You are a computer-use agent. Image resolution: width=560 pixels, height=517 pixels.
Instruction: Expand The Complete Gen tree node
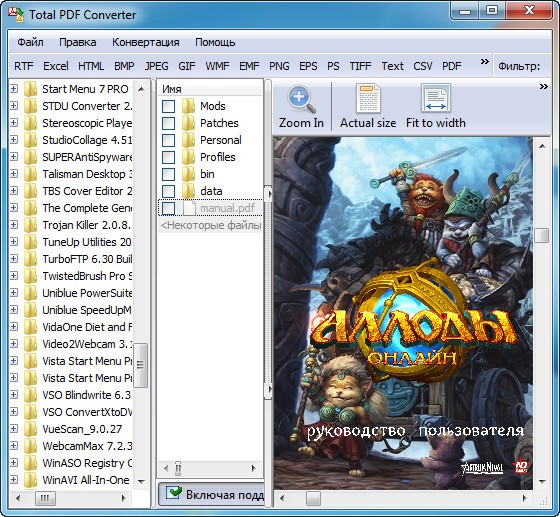click(14, 208)
